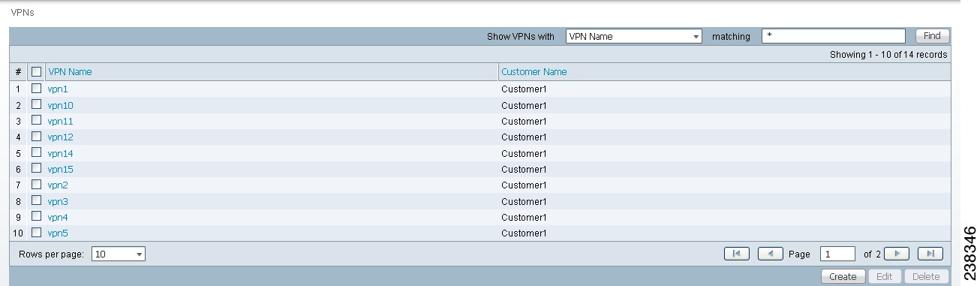980x286 pixels.
Task: Go to the previous page of records
Action: pyautogui.click(x=771, y=254)
